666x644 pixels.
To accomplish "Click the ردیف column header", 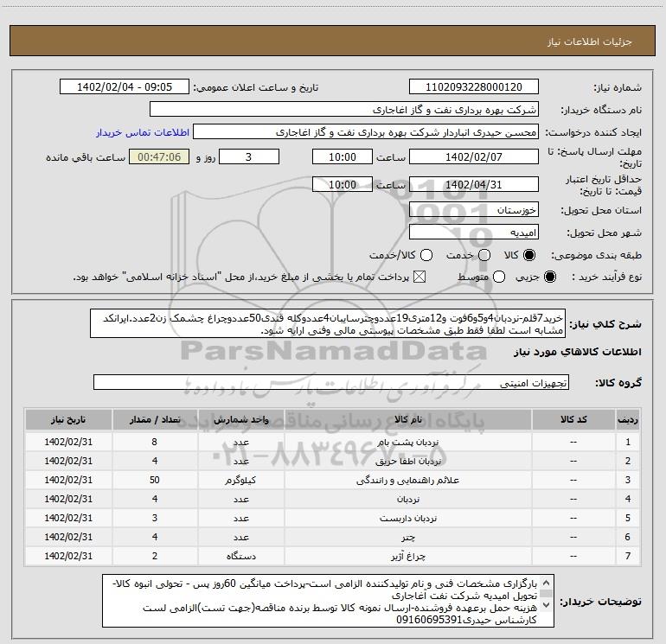I will (628, 419).
